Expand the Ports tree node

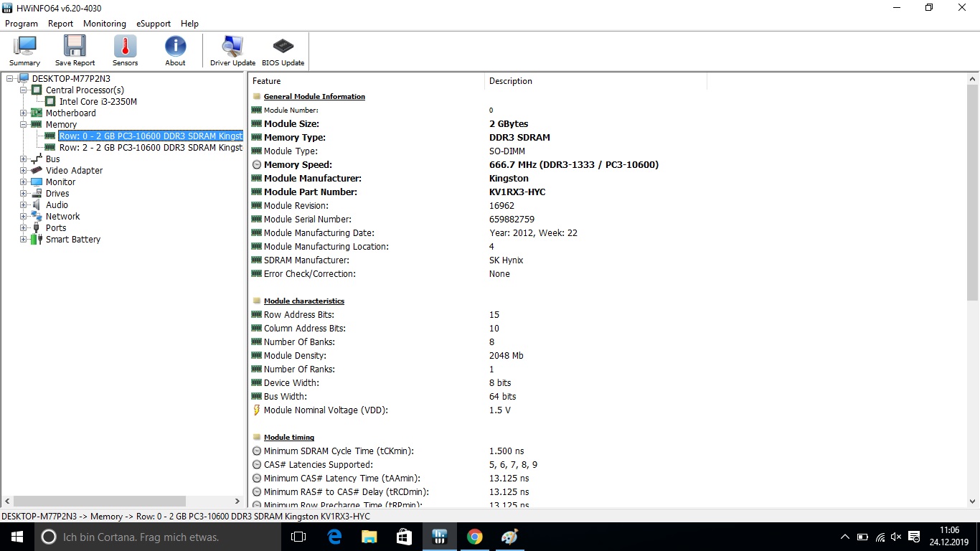(24, 227)
